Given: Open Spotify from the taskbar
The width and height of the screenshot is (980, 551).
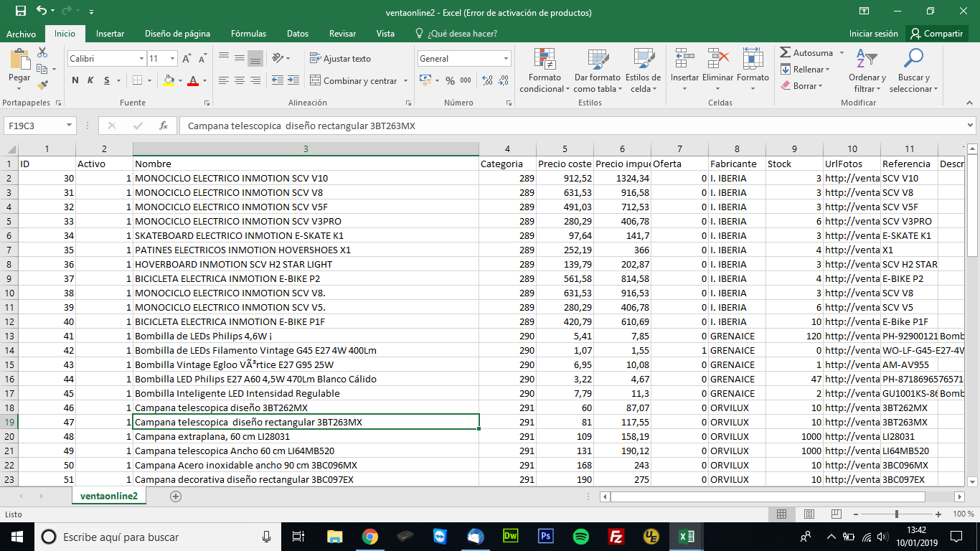Looking at the screenshot, I should point(580,537).
